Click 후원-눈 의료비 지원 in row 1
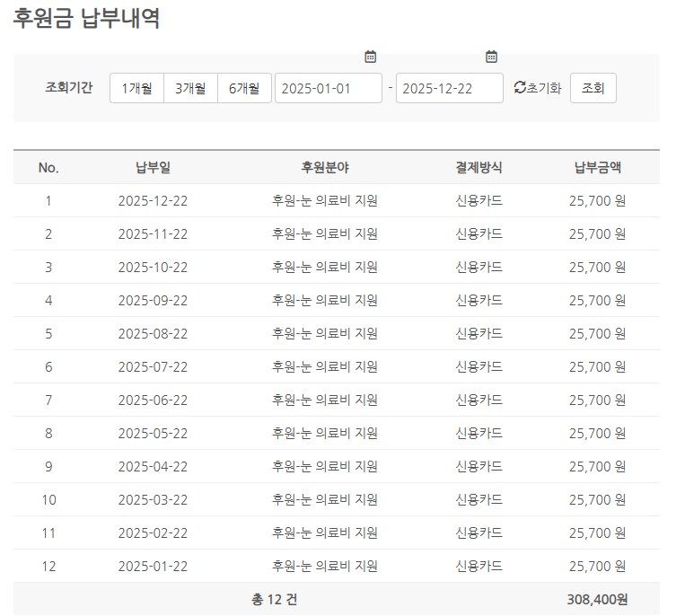The height and width of the screenshot is (616, 676). coord(325,201)
